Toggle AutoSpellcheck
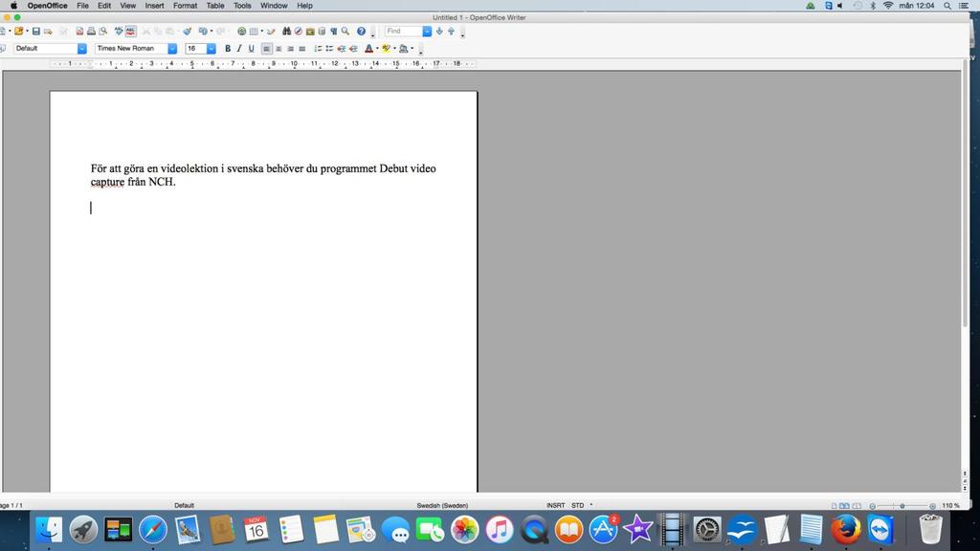Image resolution: width=980 pixels, height=551 pixels. point(130,32)
